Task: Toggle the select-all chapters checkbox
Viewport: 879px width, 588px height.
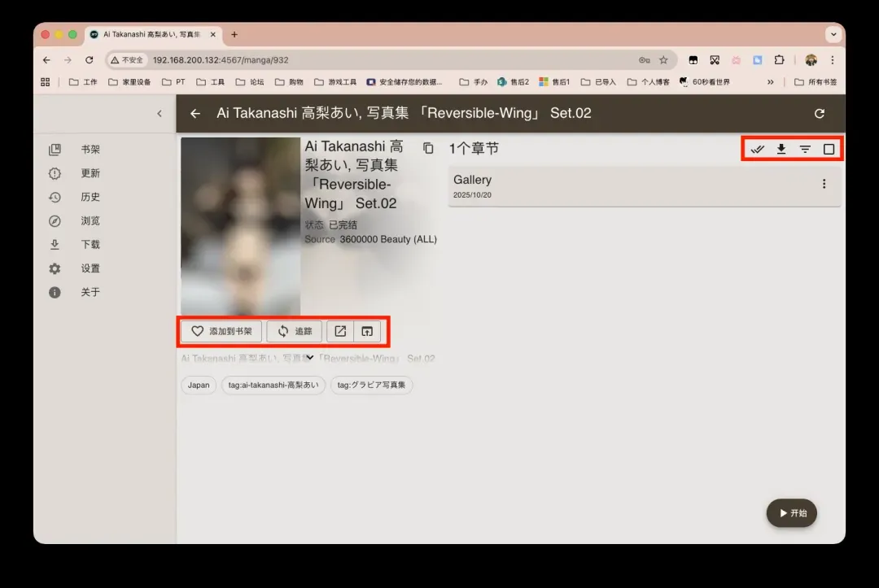Action: tap(829, 150)
